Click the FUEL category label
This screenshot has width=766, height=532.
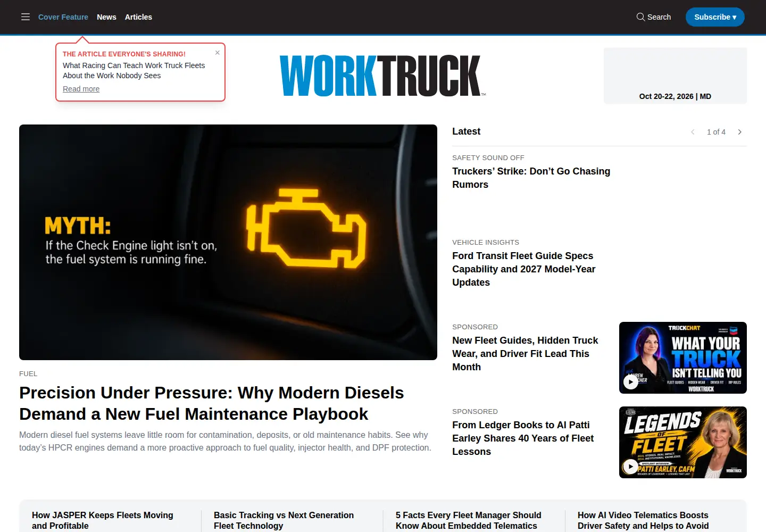pos(28,374)
